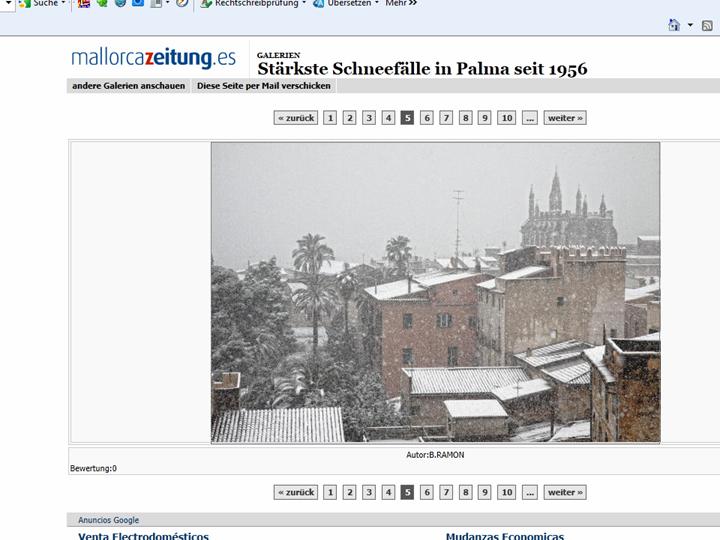Image resolution: width=720 pixels, height=540 pixels.
Task: Click the Suche toolbar button
Action: (x=42, y=3)
